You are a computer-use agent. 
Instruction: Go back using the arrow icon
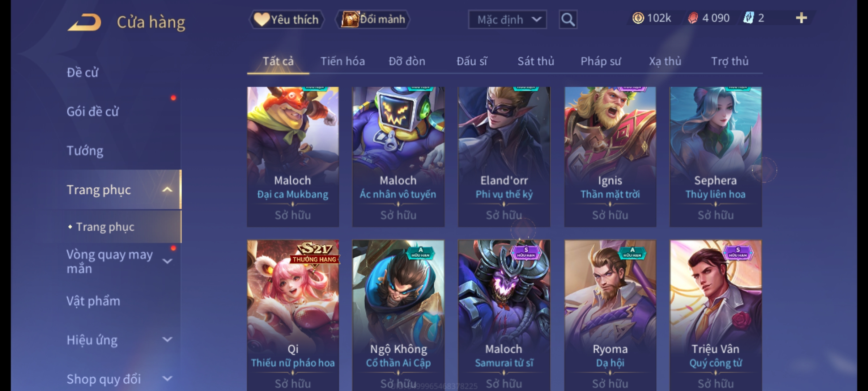[x=84, y=22]
